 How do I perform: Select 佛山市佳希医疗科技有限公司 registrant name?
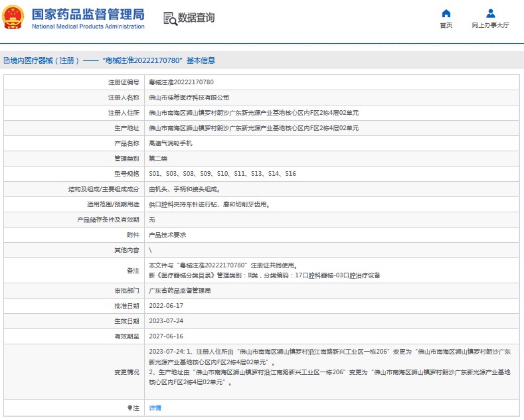[189, 98]
